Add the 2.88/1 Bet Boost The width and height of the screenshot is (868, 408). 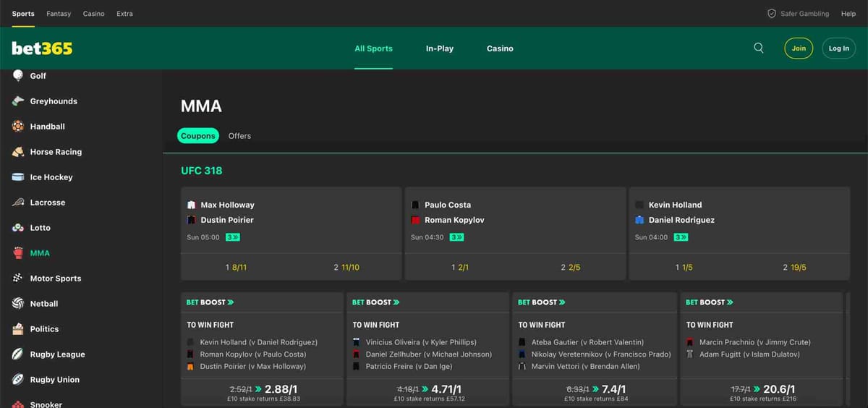(x=262, y=393)
